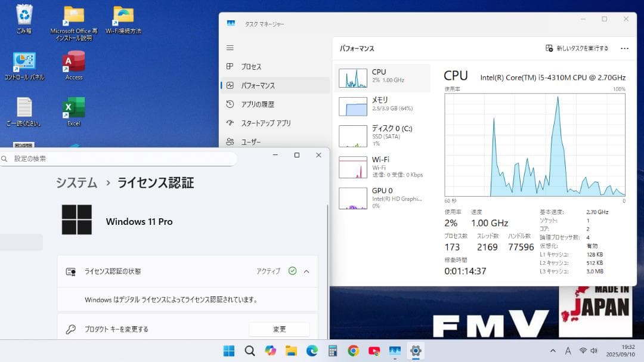Collapse the ライセンス認証の状態 section chevron
This screenshot has width=644, height=362.
tap(306, 271)
